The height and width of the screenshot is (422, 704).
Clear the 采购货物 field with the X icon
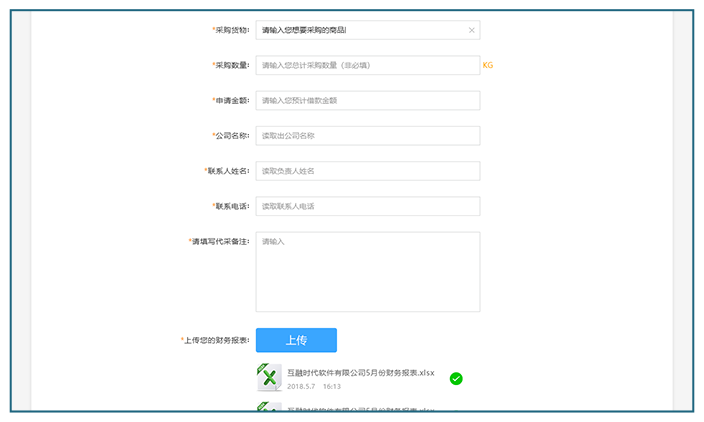471,31
